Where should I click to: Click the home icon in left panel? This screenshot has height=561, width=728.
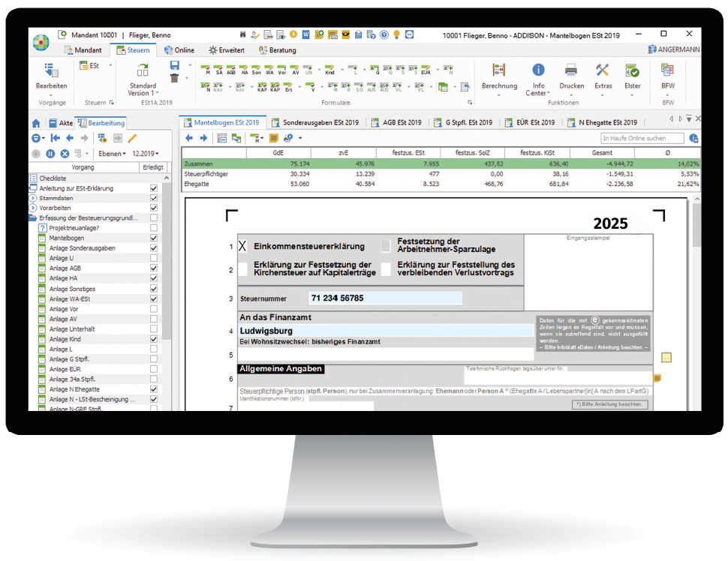coord(35,123)
